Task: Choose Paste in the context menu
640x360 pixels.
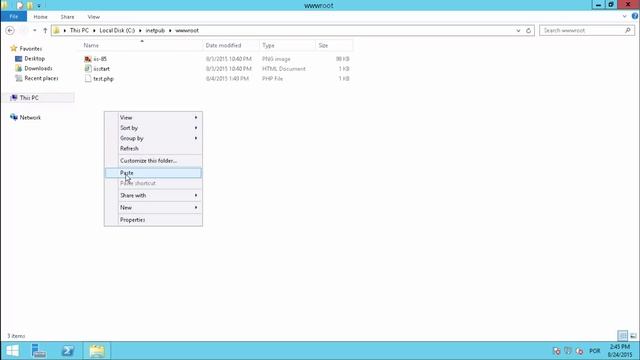Action: [x=153, y=173]
